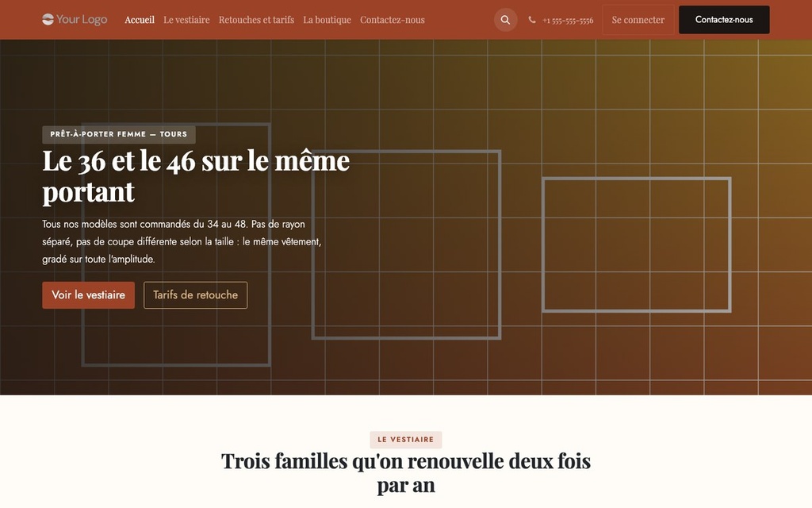Call the +1 555-555-5556 phone link
The height and width of the screenshot is (508, 812).
568,20
